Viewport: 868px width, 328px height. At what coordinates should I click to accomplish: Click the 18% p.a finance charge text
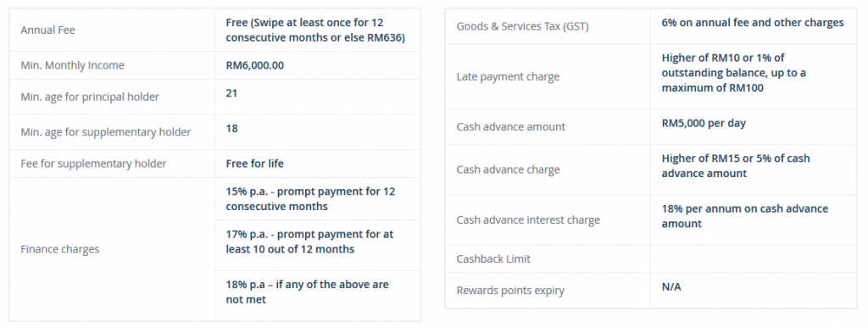coord(307,292)
